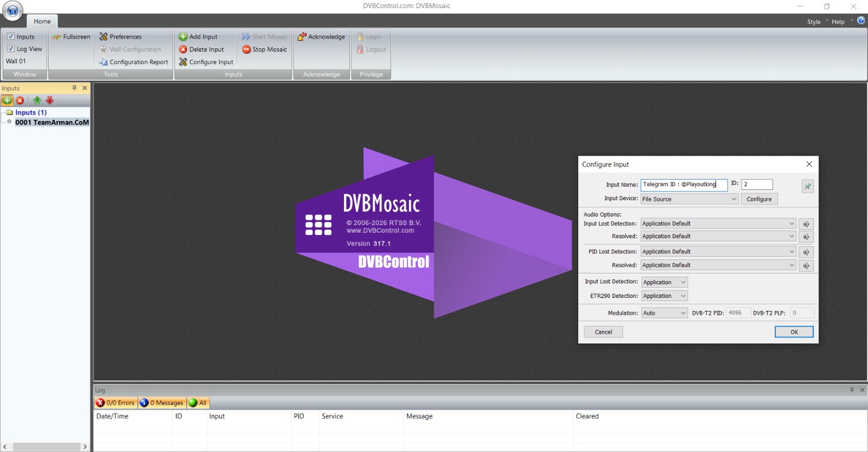Click Cancel in Configure Input dialog
This screenshot has width=868, height=452.
603,332
